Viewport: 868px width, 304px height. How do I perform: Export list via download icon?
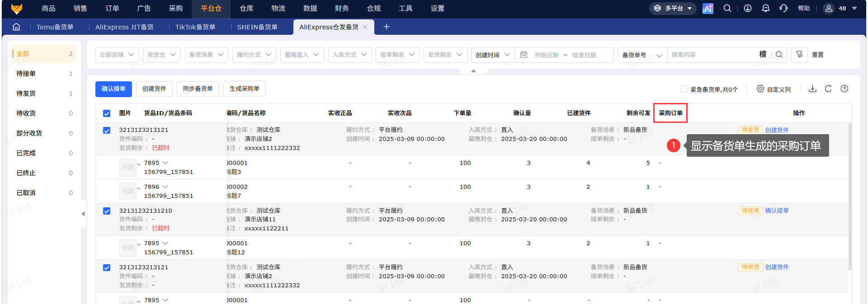pyautogui.click(x=812, y=89)
